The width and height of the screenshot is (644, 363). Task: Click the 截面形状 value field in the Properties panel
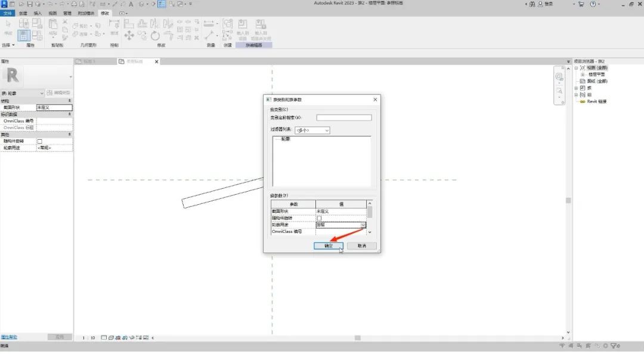click(x=54, y=107)
